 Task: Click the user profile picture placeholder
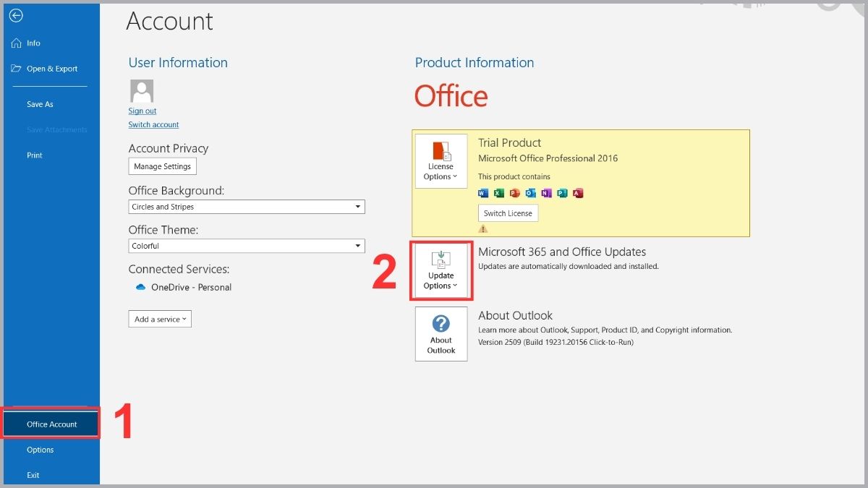(x=142, y=91)
